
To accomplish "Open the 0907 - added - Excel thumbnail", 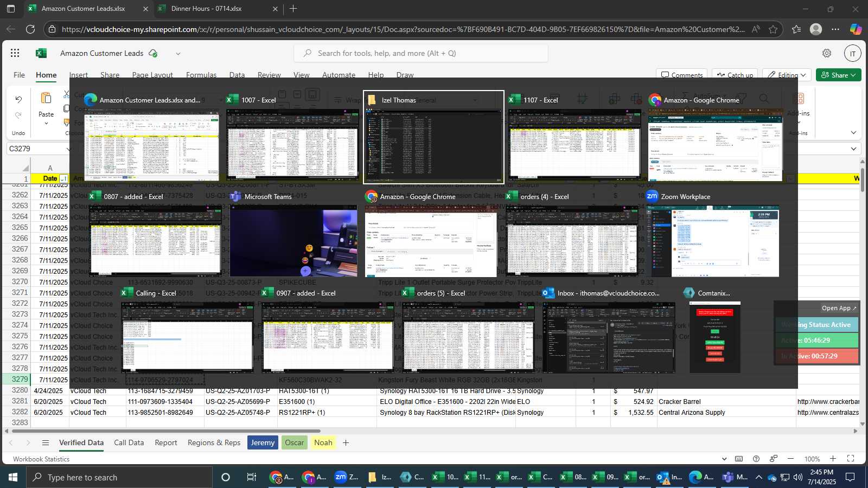I will click(x=328, y=337).
